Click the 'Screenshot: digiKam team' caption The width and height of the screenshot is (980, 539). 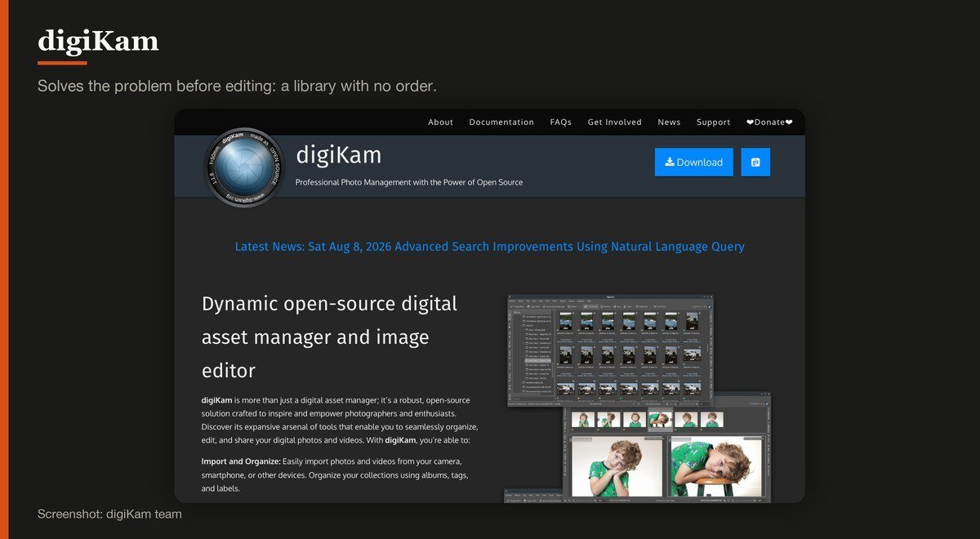tap(109, 514)
